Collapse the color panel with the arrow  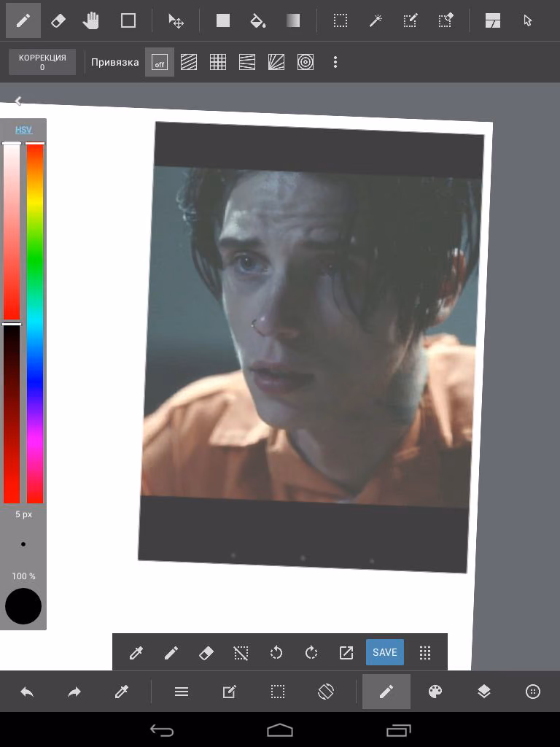point(17,101)
